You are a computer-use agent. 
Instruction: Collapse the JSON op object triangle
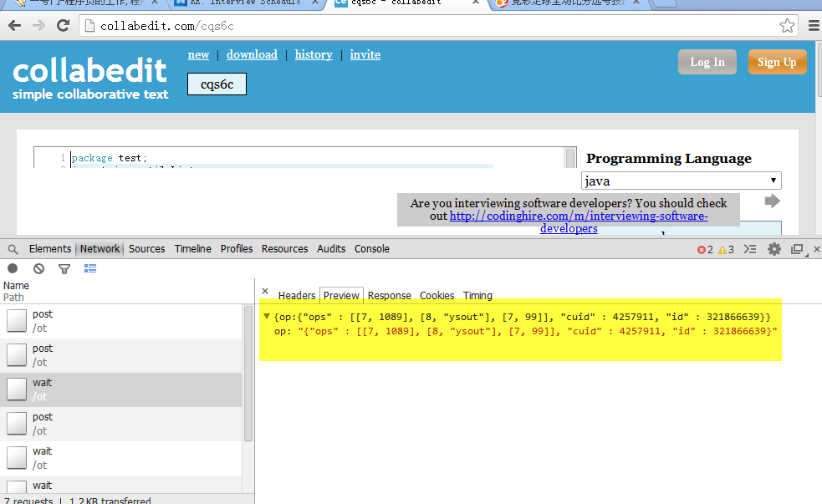point(266,317)
